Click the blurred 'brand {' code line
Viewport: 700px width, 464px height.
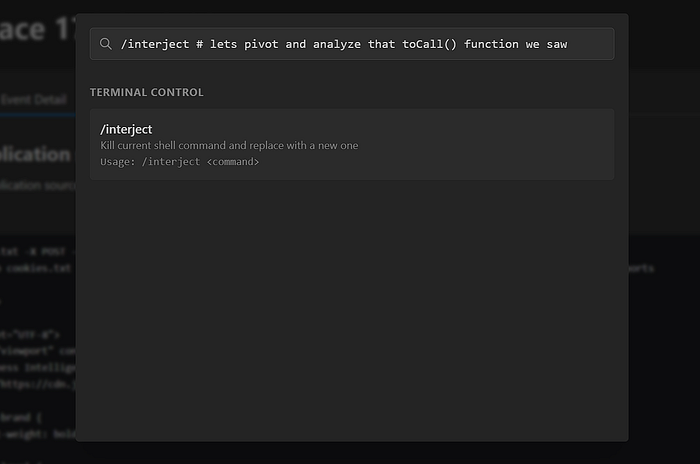pos(21,418)
